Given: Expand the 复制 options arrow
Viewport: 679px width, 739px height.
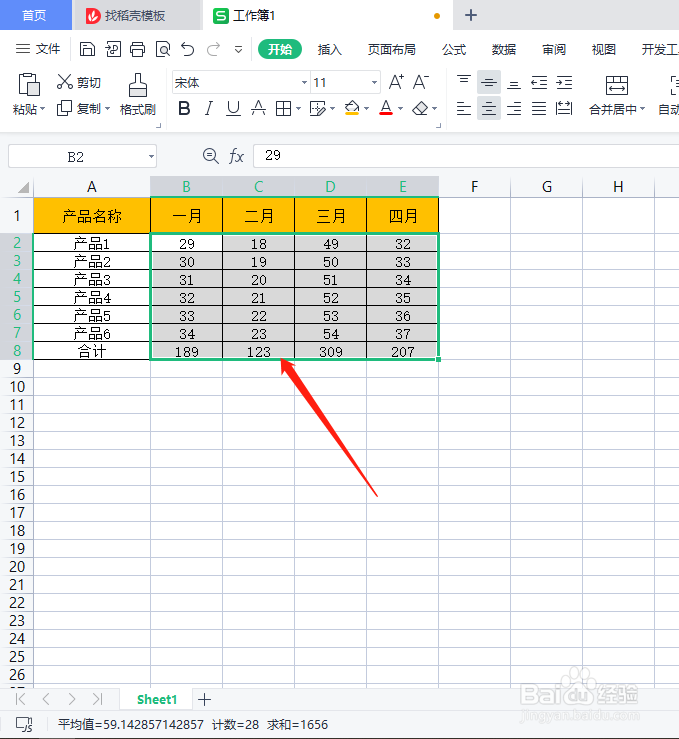Looking at the screenshot, I should pyautogui.click(x=107, y=109).
